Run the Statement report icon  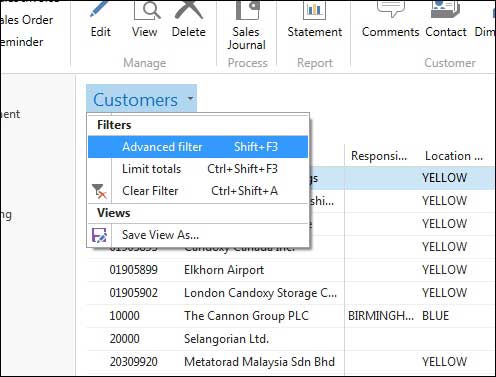coord(314,10)
